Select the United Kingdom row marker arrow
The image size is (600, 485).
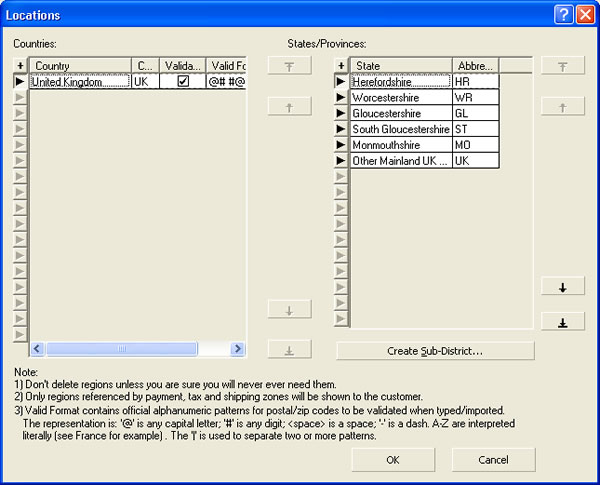point(20,82)
